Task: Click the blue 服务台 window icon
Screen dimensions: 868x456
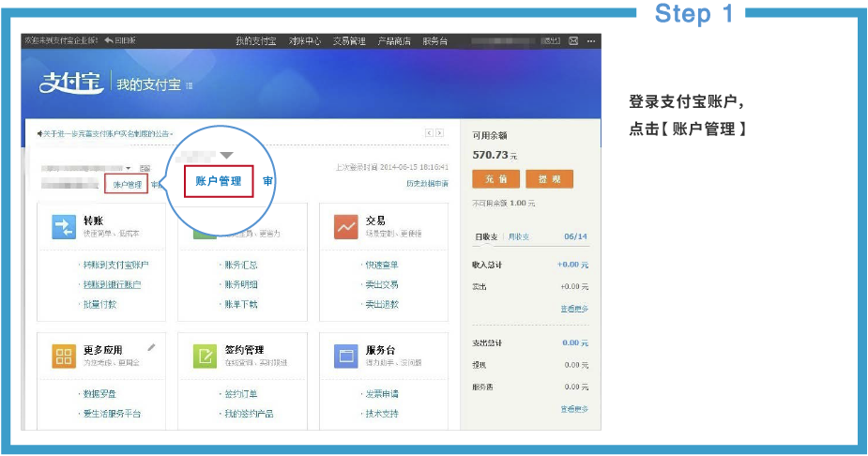Action: (x=346, y=356)
